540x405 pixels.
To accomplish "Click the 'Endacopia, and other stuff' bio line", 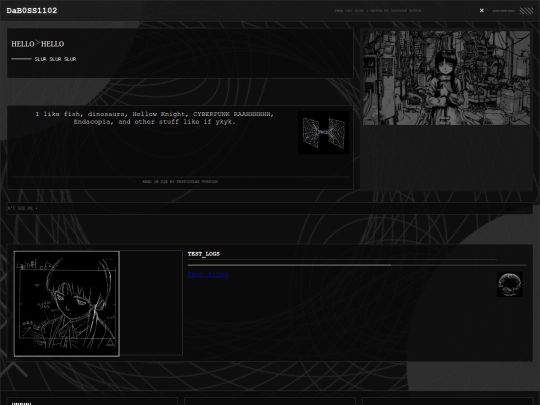I will 155,122.
